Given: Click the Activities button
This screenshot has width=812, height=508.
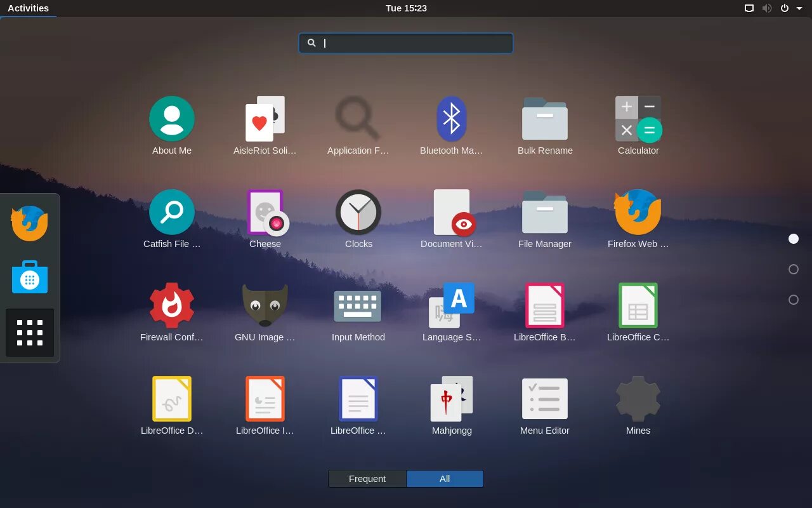Looking at the screenshot, I should click(x=28, y=8).
